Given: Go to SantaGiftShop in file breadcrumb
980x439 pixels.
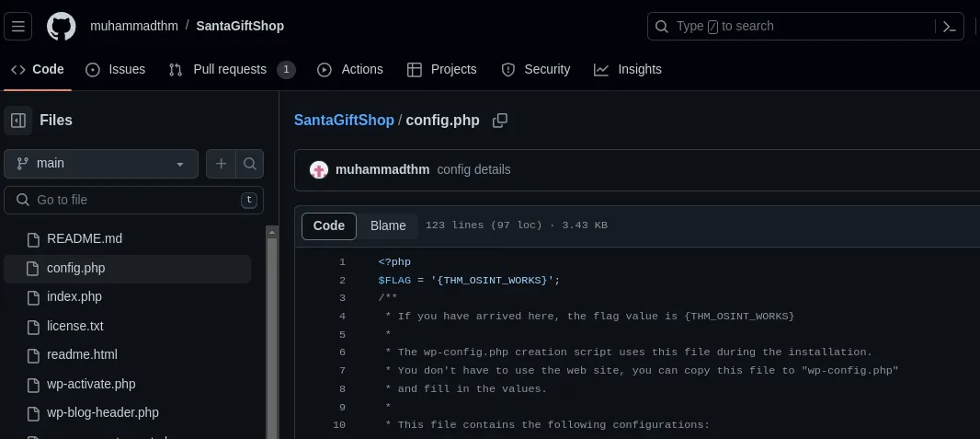Looking at the screenshot, I should [x=344, y=120].
